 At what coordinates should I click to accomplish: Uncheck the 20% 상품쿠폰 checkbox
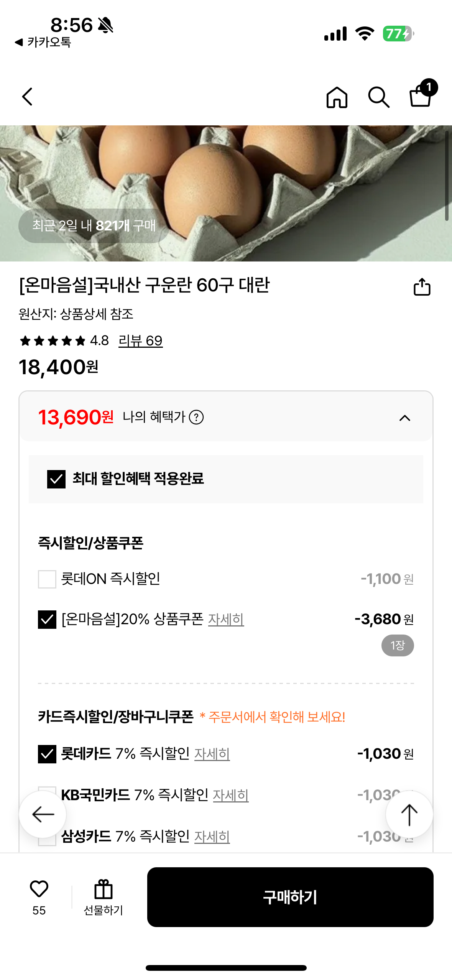click(47, 619)
